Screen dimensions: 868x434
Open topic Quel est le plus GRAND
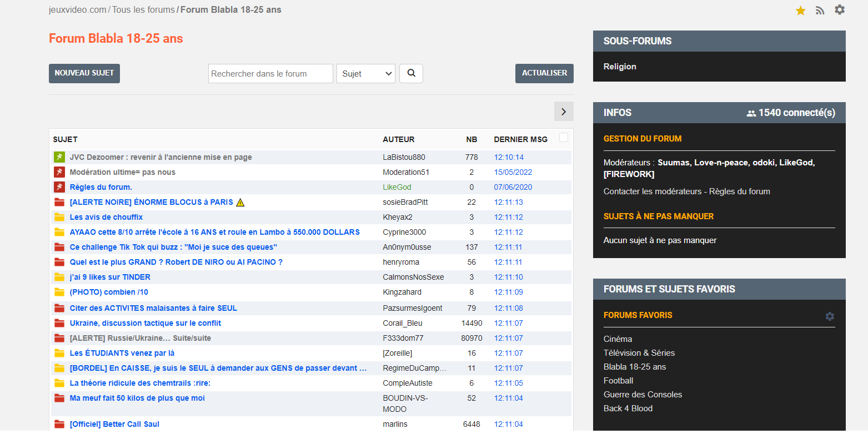(x=177, y=262)
